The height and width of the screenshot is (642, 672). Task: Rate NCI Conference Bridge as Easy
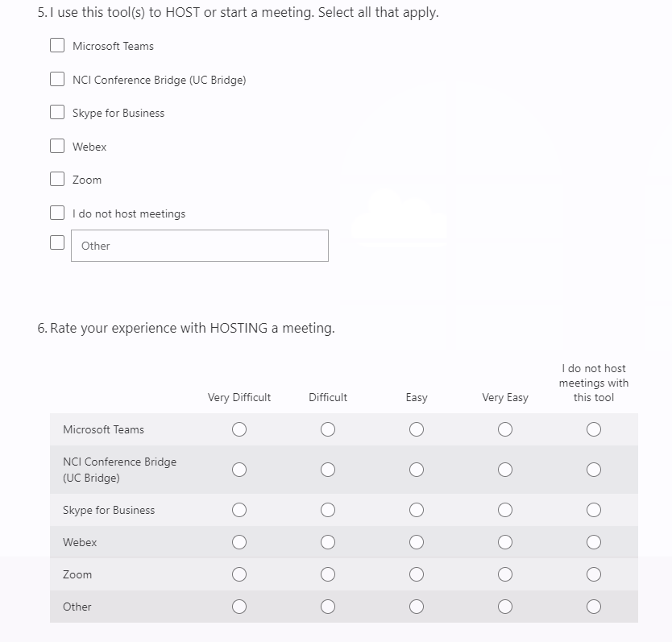417,469
